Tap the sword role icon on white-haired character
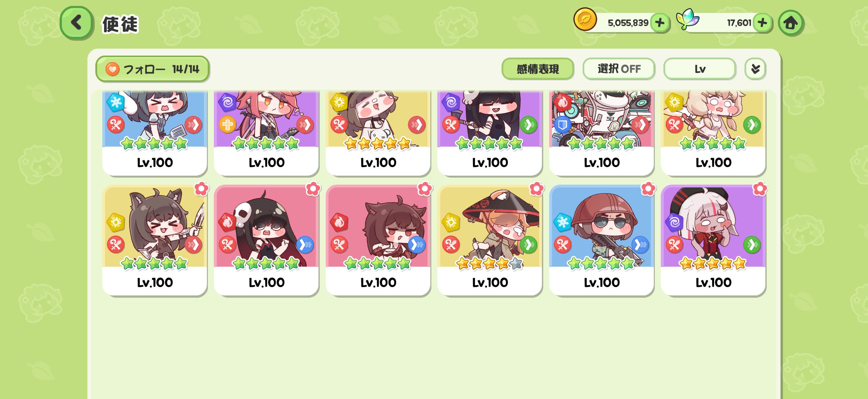 [674, 244]
